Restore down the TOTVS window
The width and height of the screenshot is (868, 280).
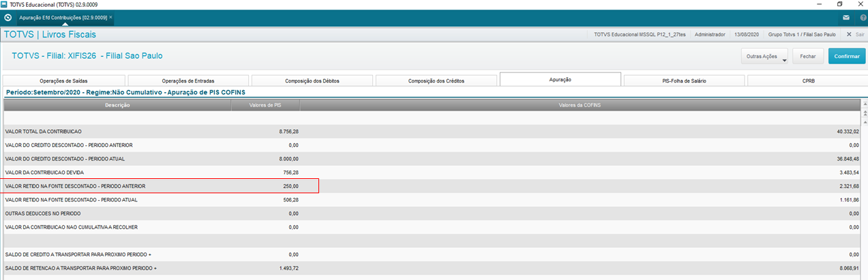[839, 4]
